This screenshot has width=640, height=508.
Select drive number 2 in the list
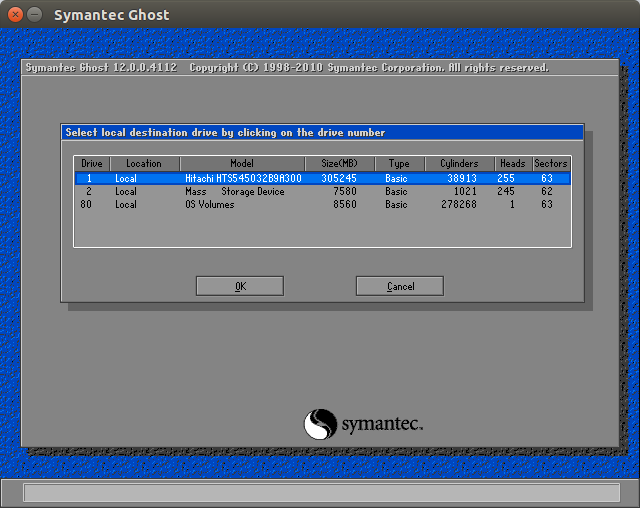tap(89, 191)
